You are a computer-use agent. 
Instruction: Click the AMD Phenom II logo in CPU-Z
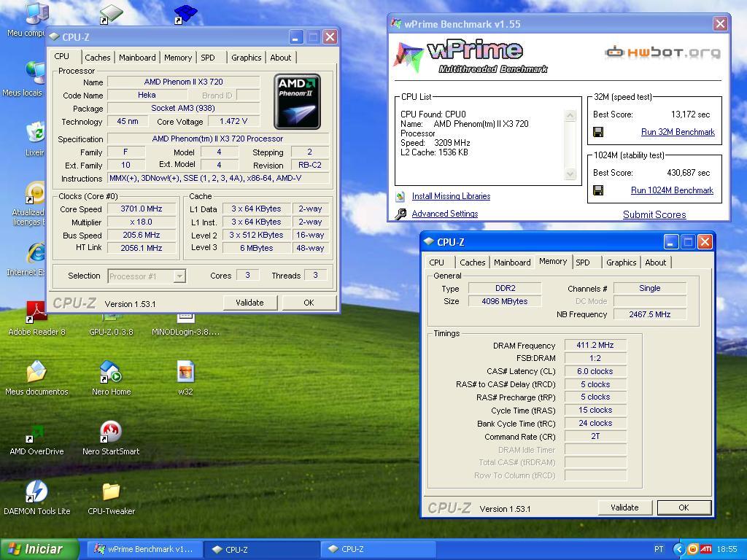(x=297, y=101)
